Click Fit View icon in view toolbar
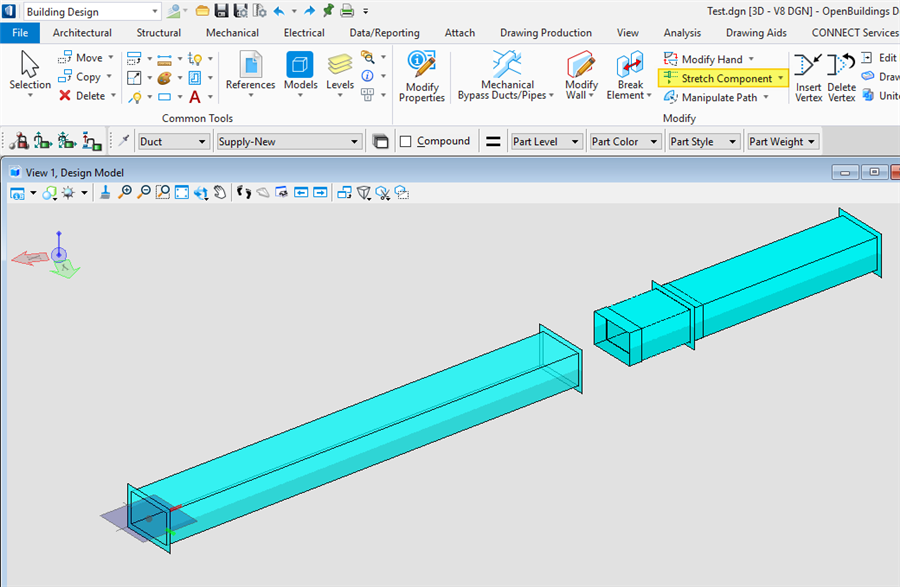900x587 pixels. pos(182,192)
